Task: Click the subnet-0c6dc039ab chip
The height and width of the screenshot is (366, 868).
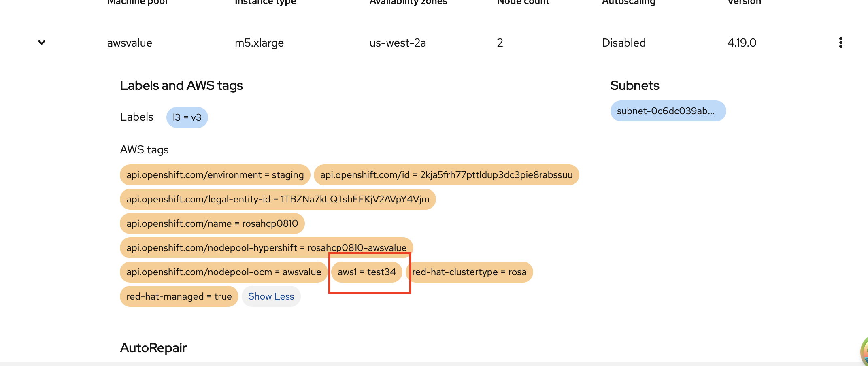Action: [668, 111]
